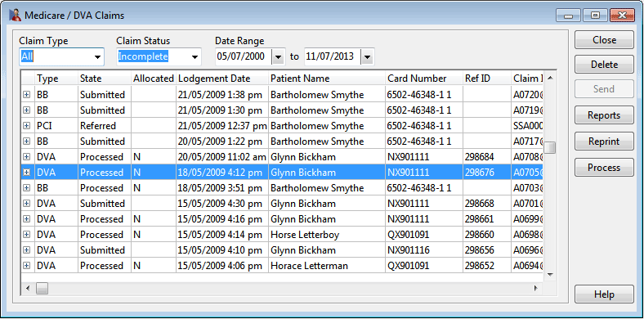Screen dimensions: 644x319
Task: Expand the DVA claim with Ref ID 298661
Action: pos(27,219)
